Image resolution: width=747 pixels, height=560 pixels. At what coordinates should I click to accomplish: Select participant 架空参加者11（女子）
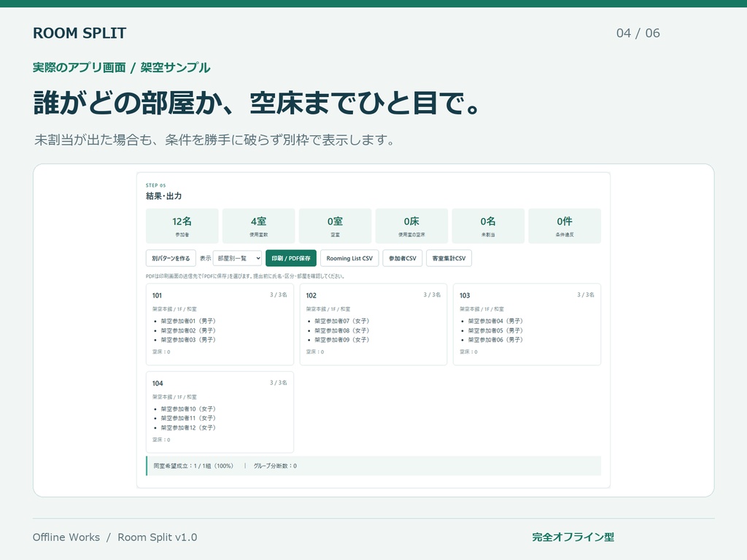point(188,418)
